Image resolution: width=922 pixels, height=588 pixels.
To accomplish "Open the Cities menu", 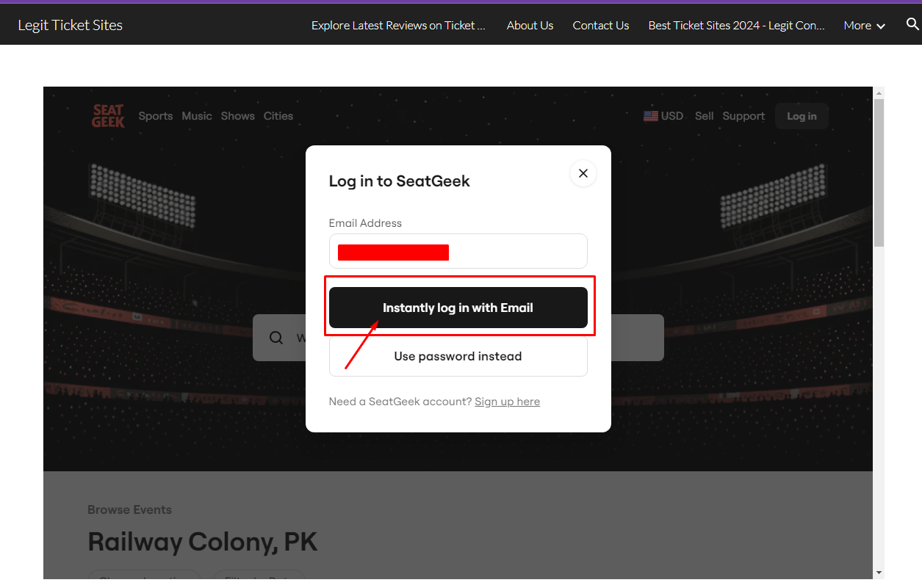I will pyautogui.click(x=278, y=116).
